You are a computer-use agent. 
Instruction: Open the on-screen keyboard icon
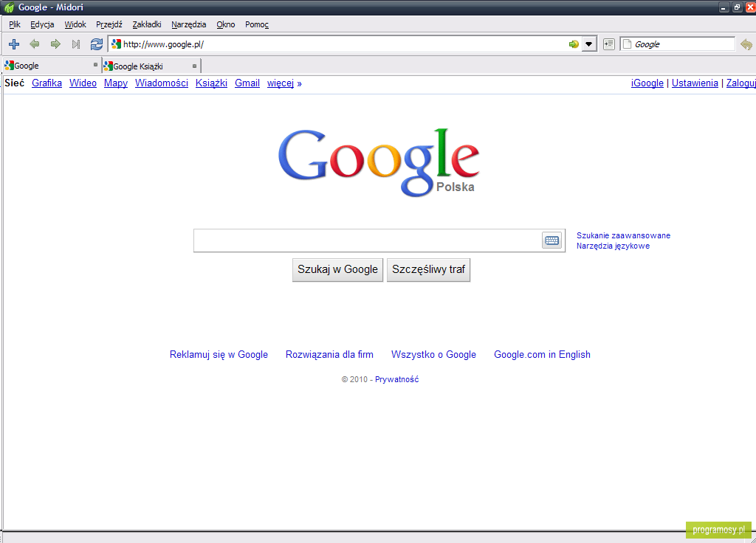552,240
